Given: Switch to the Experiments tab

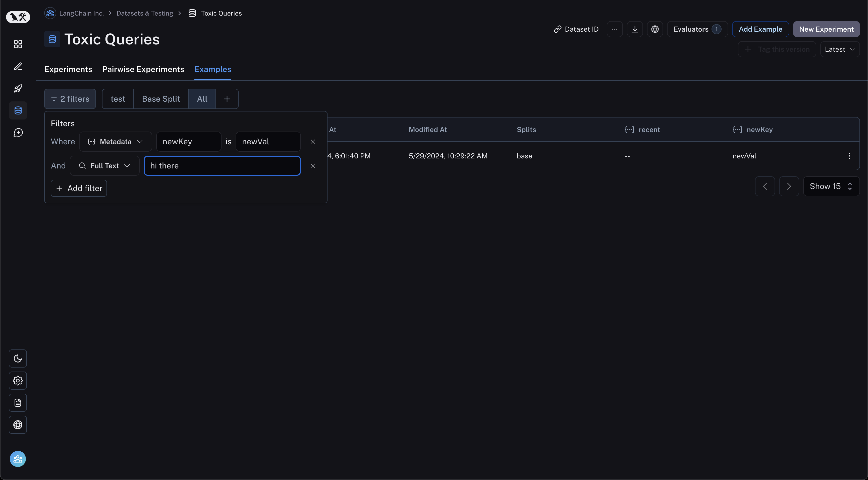Looking at the screenshot, I should [x=68, y=69].
